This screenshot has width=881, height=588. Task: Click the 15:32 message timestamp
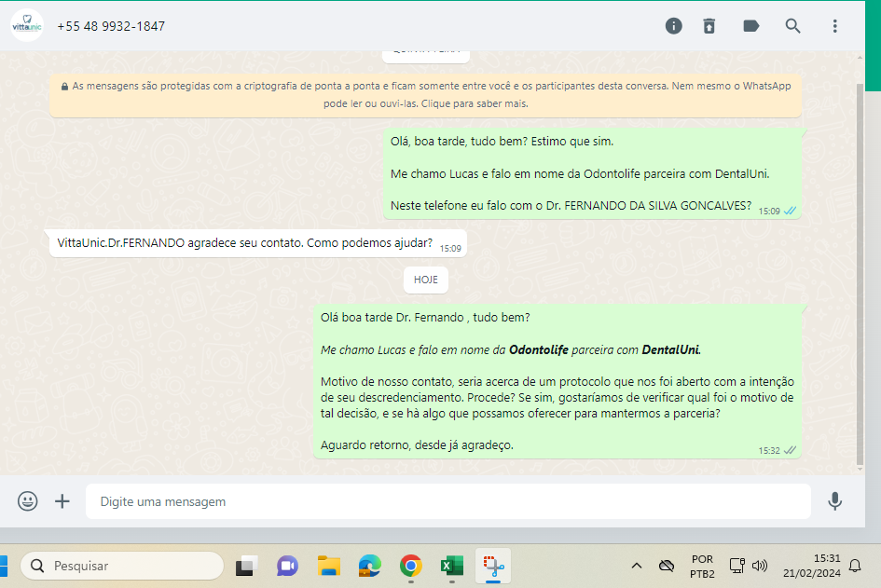tap(769, 450)
